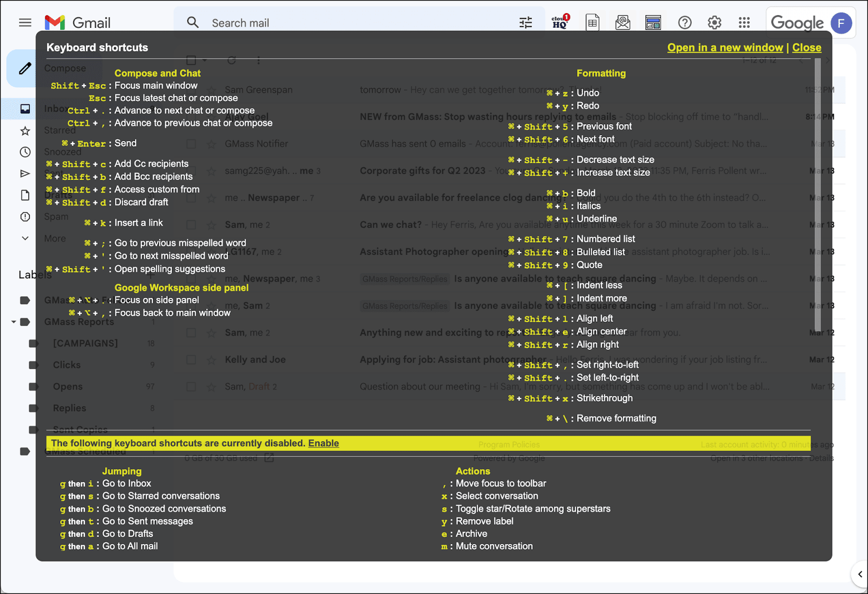Open the Opens label

coord(68,387)
